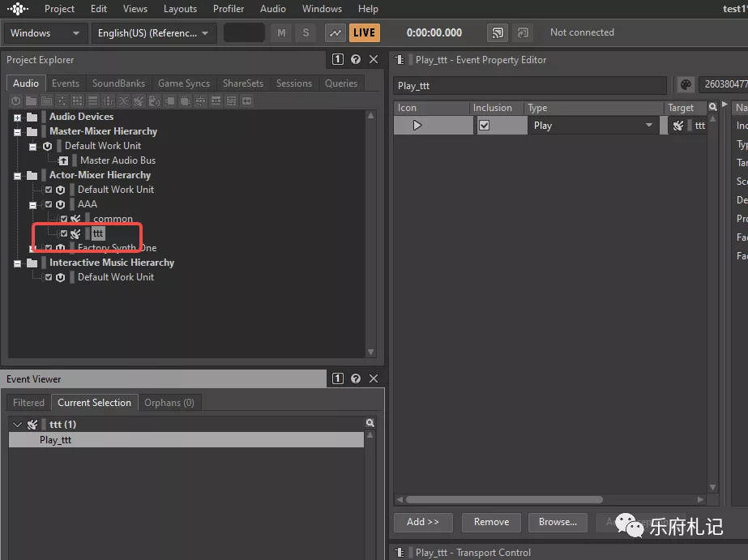Open the color palette button beside event name
The width and height of the screenshot is (748, 560).
(686, 85)
